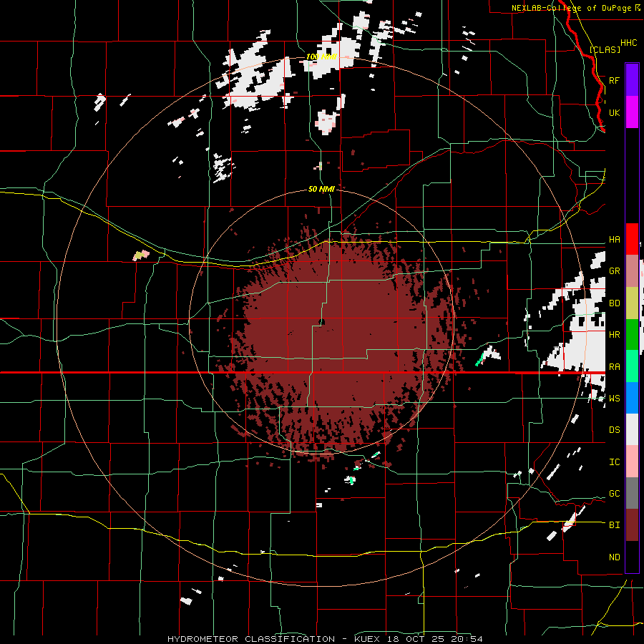Click the blue WS legend swatch
This screenshot has height=644, width=644.
pyautogui.click(x=632, y=398)
